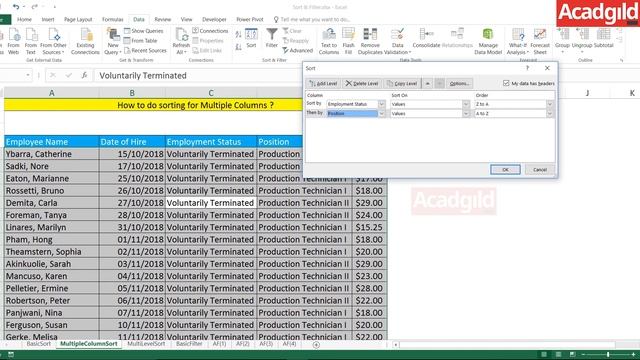Viewport: 640px width, 360px height.
Task: Open the Z to A order dropdown
Action: [550, 104]
